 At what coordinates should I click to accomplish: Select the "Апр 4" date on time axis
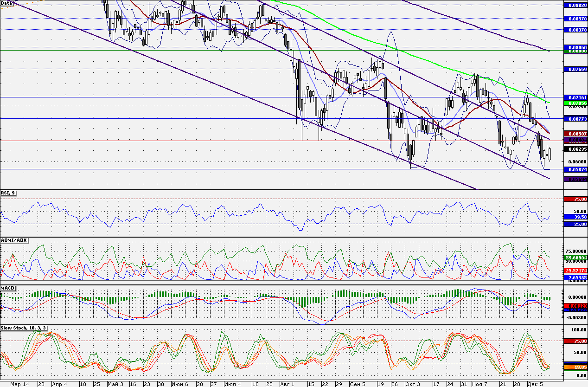pos(59,384)
